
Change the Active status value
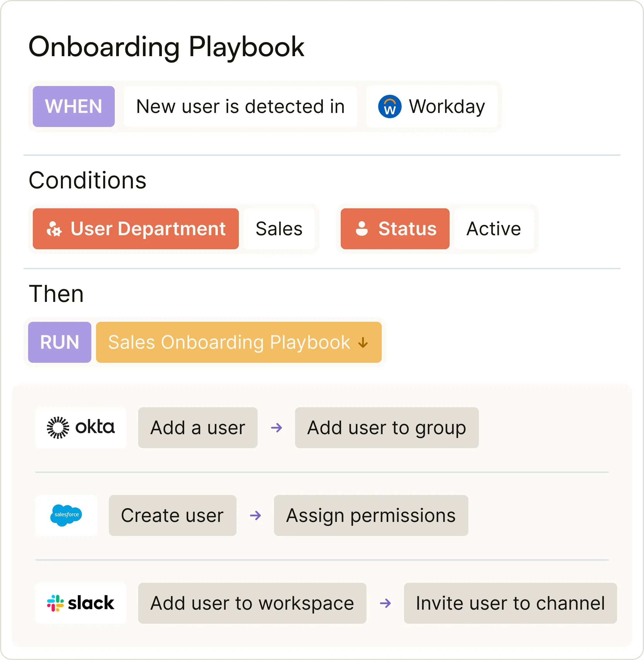click(494, 229)
